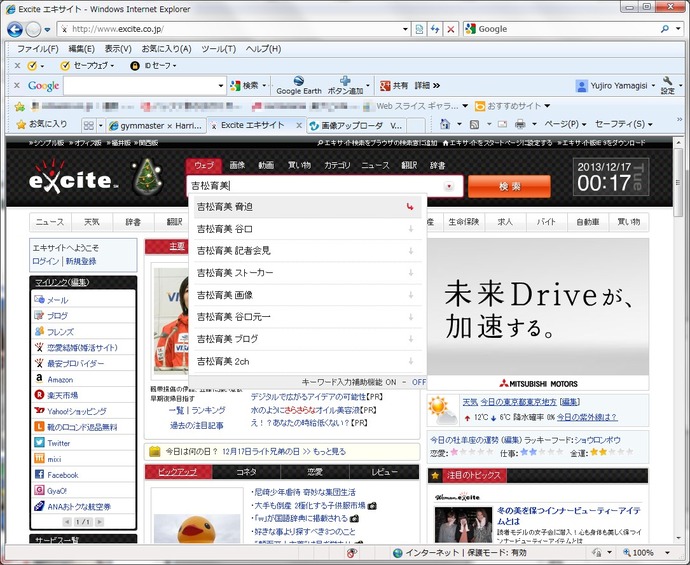This screenshot has width=690, height=565.
Task: Click the browser Forward arrow button
Action: pos(33,29)
